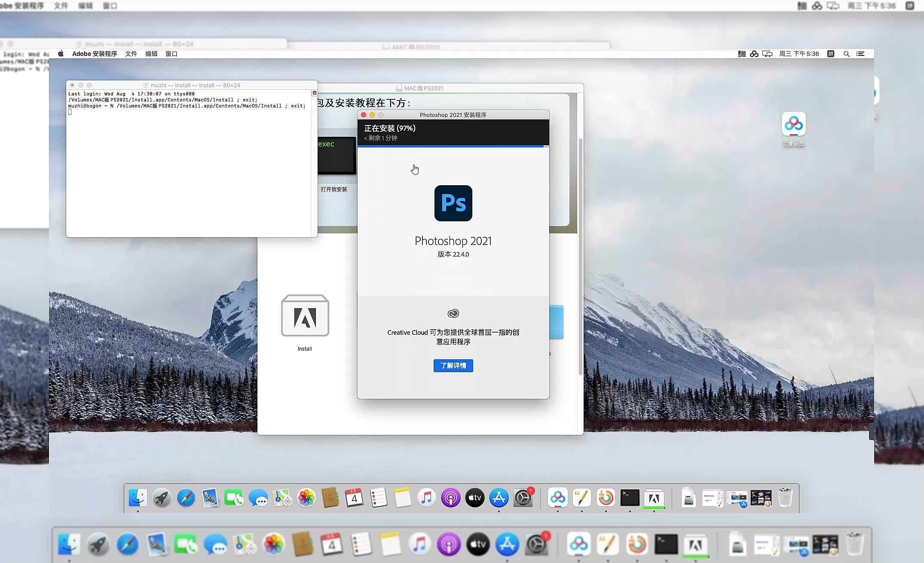The image size is (924, 563).
Task: Open the Adobe 安装程序 menu in the inner menu bar
Action: pyautogui.click(x=95, y=54)
